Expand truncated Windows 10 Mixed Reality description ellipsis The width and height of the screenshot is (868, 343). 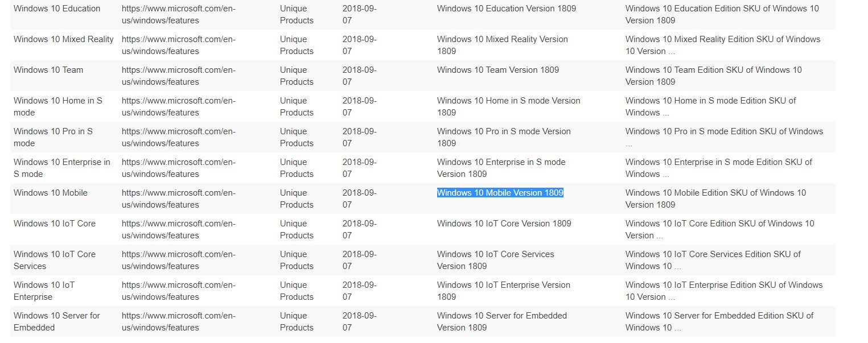tap(672, 51)
